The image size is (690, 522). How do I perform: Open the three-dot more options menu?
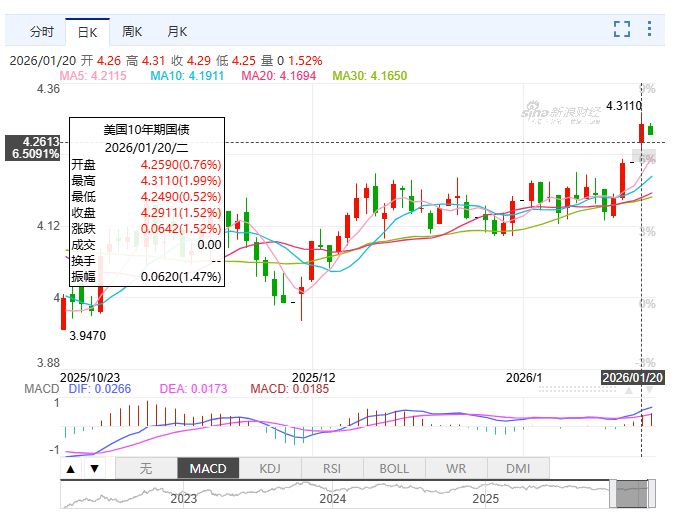coord(654,29)
